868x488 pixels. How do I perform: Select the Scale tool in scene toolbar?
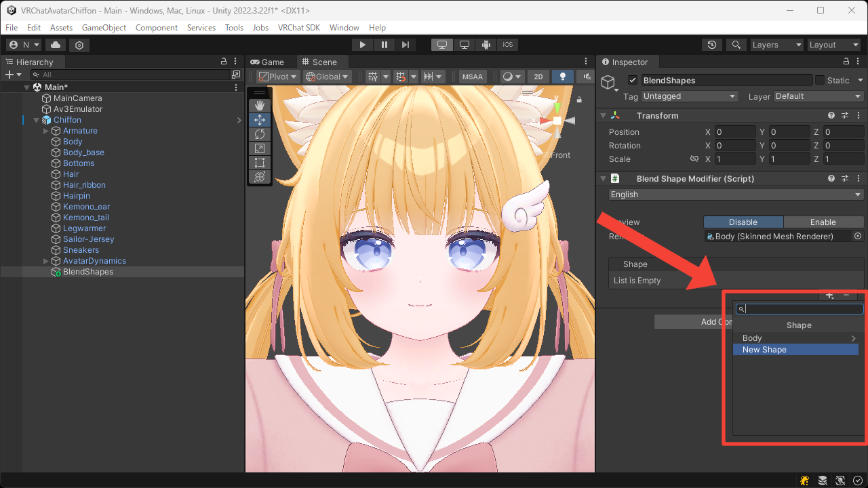coord(259,148)
